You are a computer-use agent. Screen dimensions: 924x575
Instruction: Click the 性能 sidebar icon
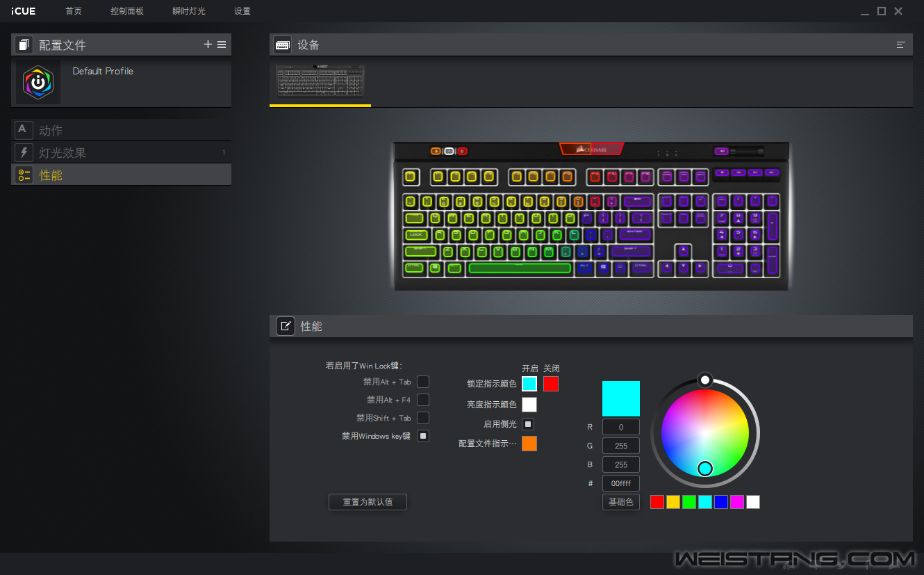click(x=24, y=175)
